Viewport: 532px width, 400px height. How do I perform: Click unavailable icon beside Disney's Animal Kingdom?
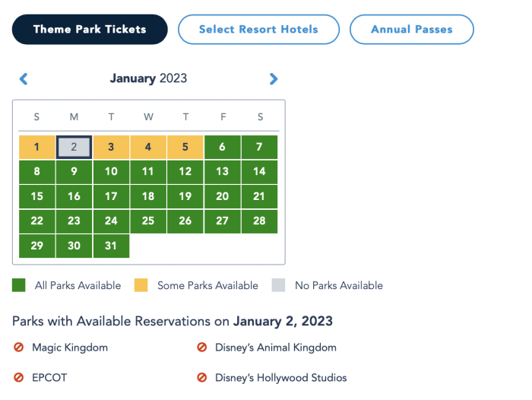(202, 347)
